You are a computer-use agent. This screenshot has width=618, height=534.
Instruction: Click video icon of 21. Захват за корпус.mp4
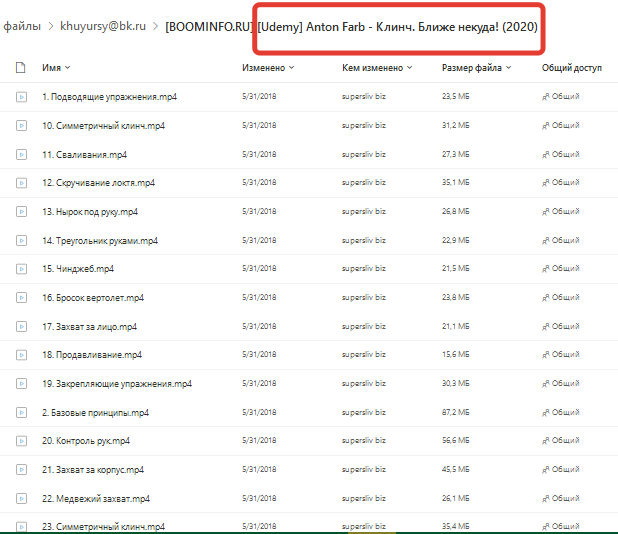point(21,470)
